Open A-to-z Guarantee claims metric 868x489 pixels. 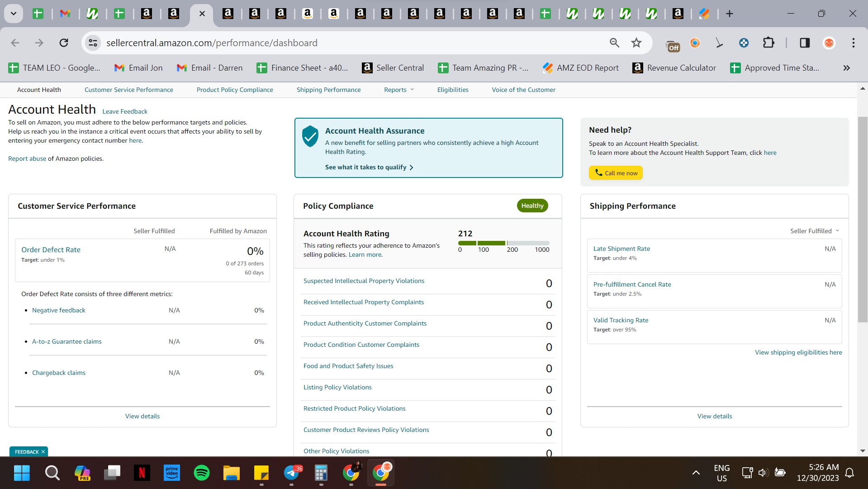pos(67,341)
